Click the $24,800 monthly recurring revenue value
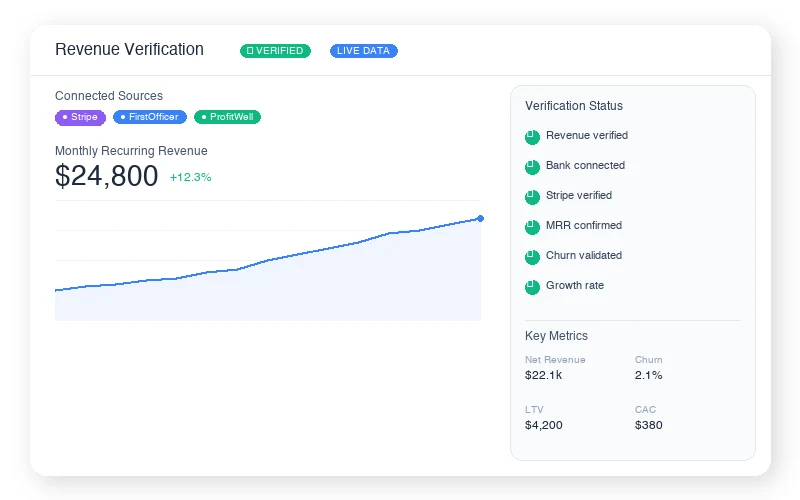 click(x=106, y=176)
